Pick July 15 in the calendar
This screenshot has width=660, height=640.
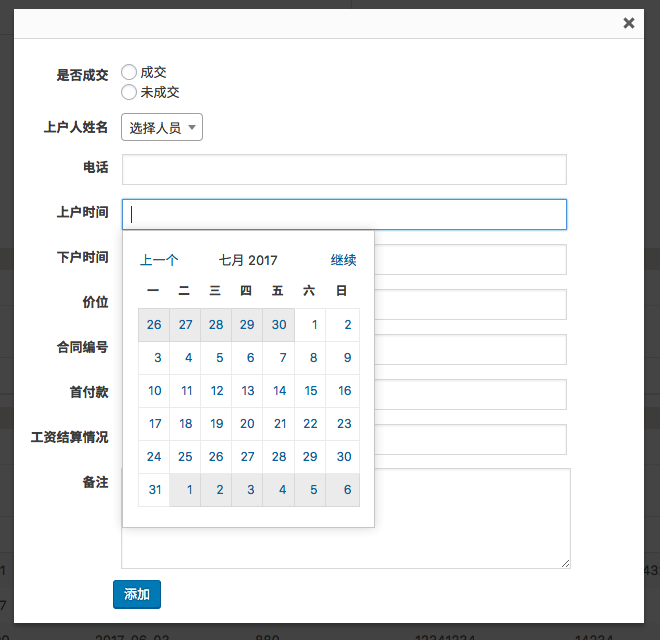click(x=311, y=391)
